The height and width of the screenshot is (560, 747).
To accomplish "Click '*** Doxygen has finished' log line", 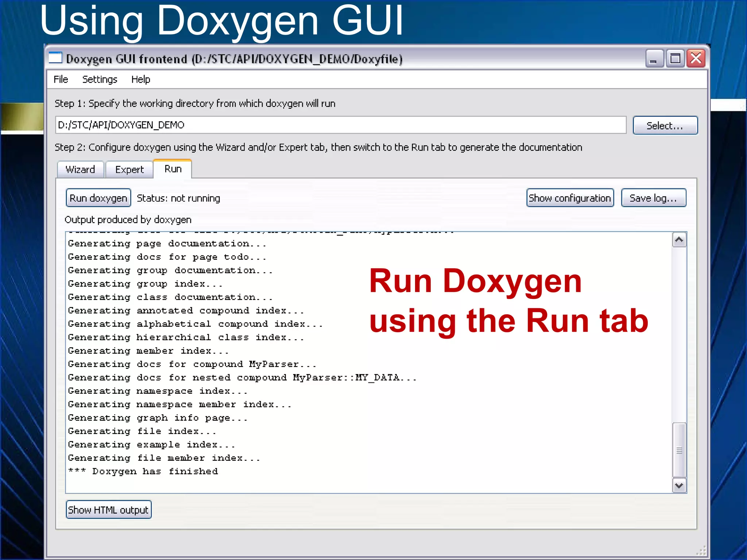I will (x=143, y=471).
